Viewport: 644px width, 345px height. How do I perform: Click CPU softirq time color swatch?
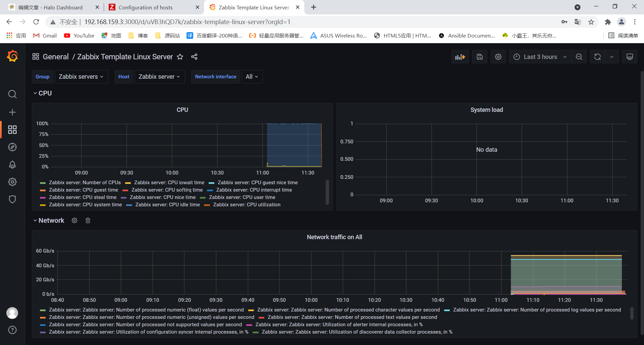(125, 190)
